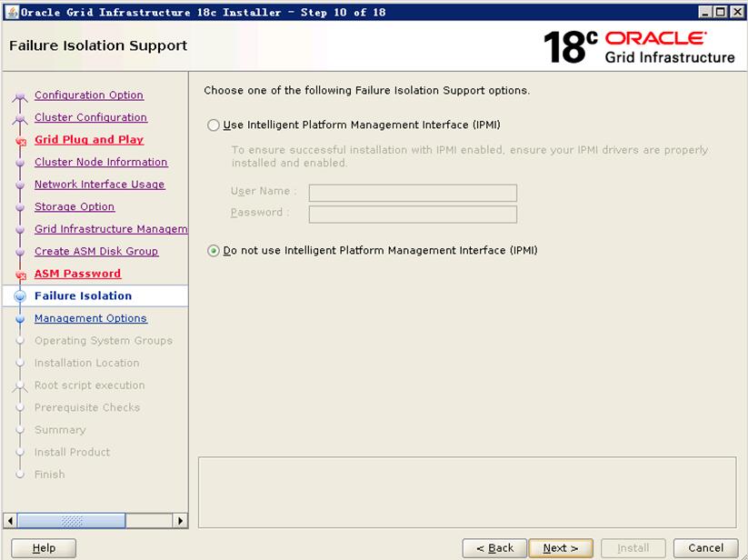Click step marker beside Management Options
The image size is (748, 560).
(20, 319)
